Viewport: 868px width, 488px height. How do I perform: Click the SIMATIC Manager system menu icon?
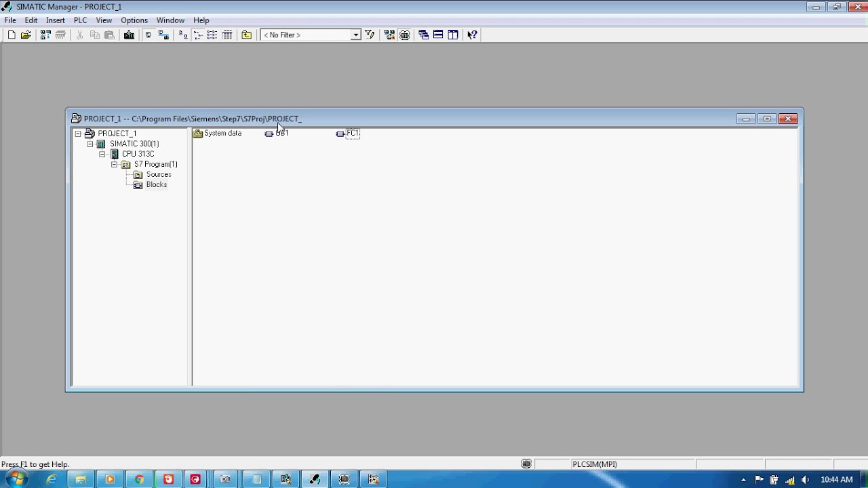(7, 7)
